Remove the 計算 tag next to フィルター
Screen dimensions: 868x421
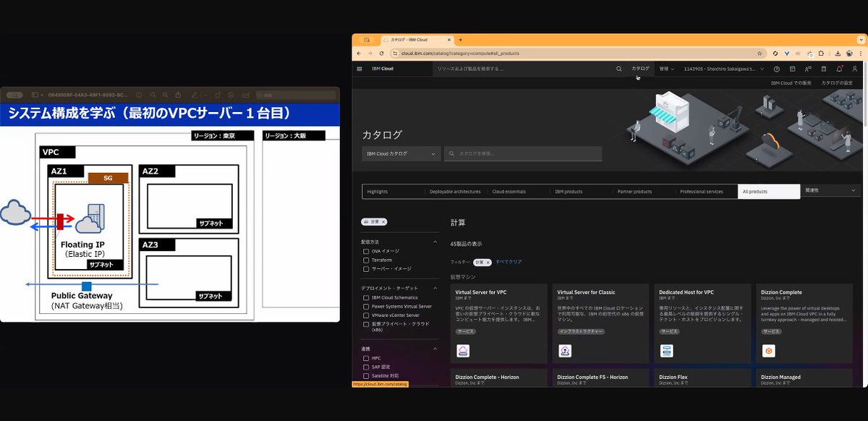point(488,262)
